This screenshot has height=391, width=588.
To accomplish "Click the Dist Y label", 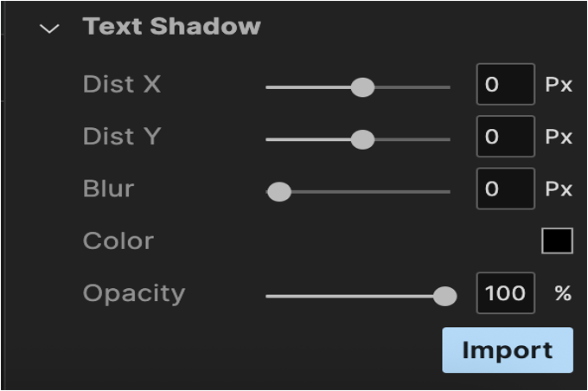I will 122,137.
